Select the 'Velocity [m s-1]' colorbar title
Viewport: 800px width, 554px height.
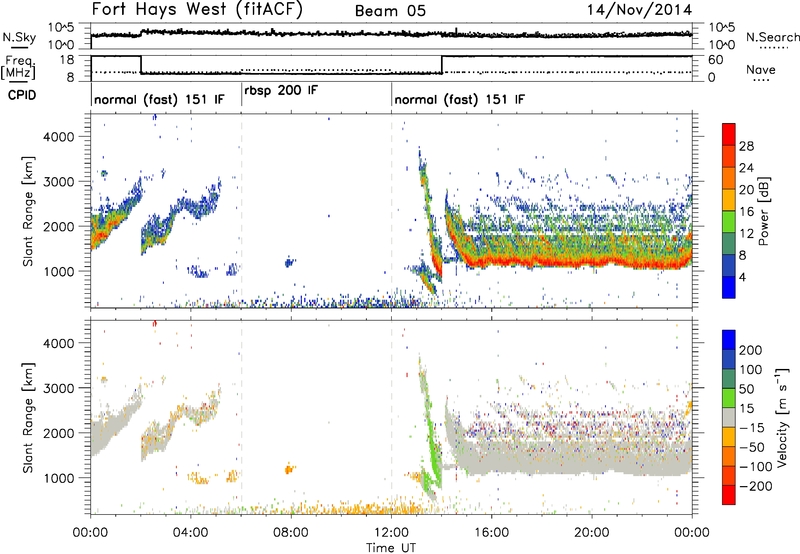coord(782,417)
